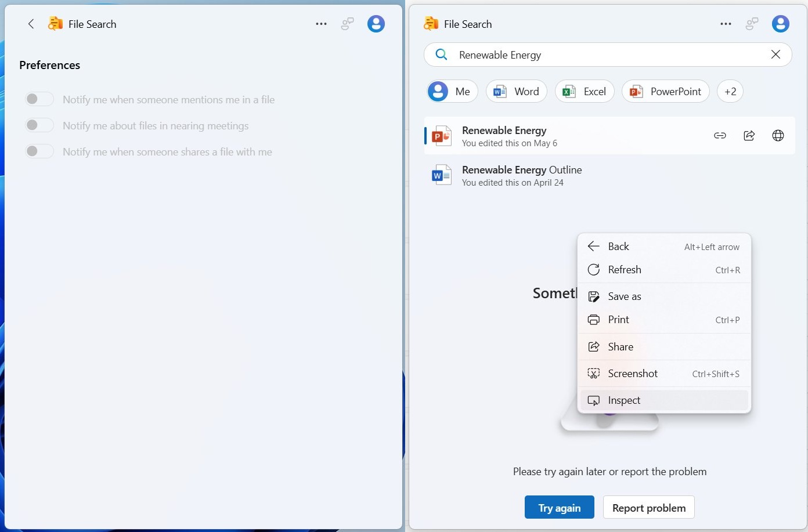The height and width of the screenshot is (532, 808).
Task: Expand the +2 additional filters
Action: tap(730, 91)
